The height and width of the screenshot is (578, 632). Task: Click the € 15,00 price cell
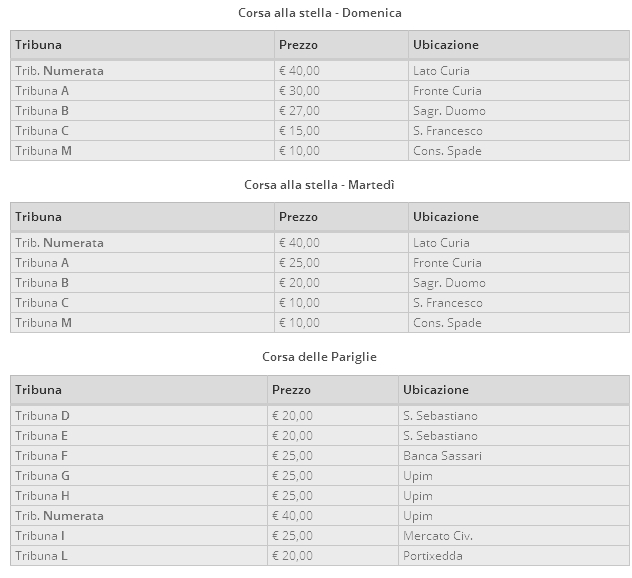pos(300,131)
